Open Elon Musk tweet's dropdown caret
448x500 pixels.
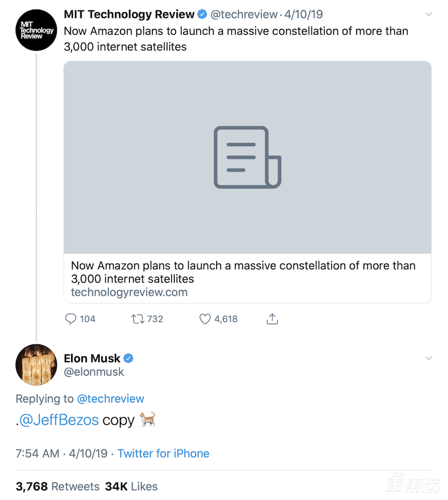click(x=429, y=358)
